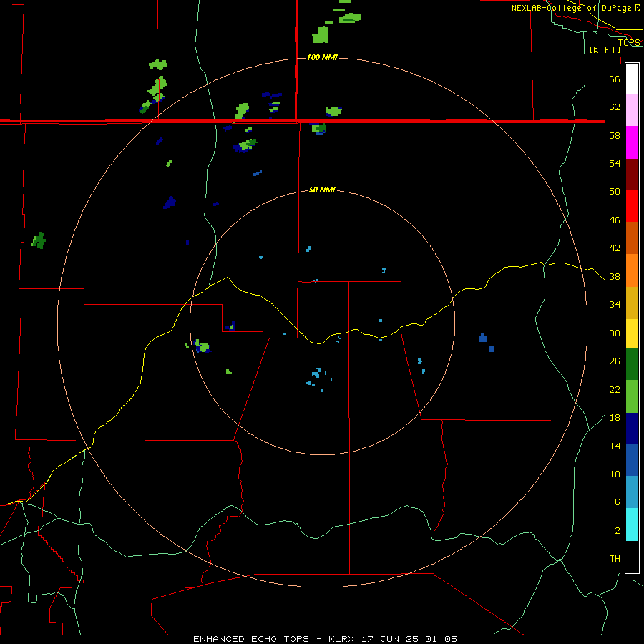Click the '46' legend value
The height and width of the screenshot is (644, 644).
(x=615, y=220)
